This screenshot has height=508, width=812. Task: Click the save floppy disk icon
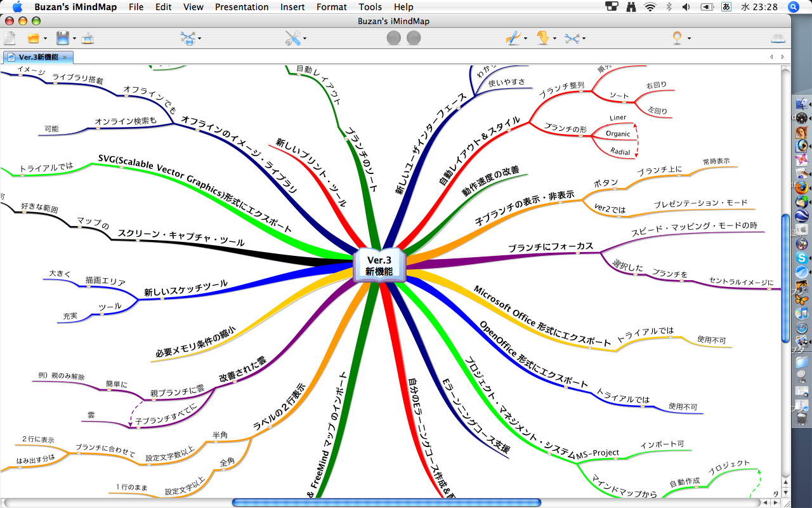pos(63,38)
